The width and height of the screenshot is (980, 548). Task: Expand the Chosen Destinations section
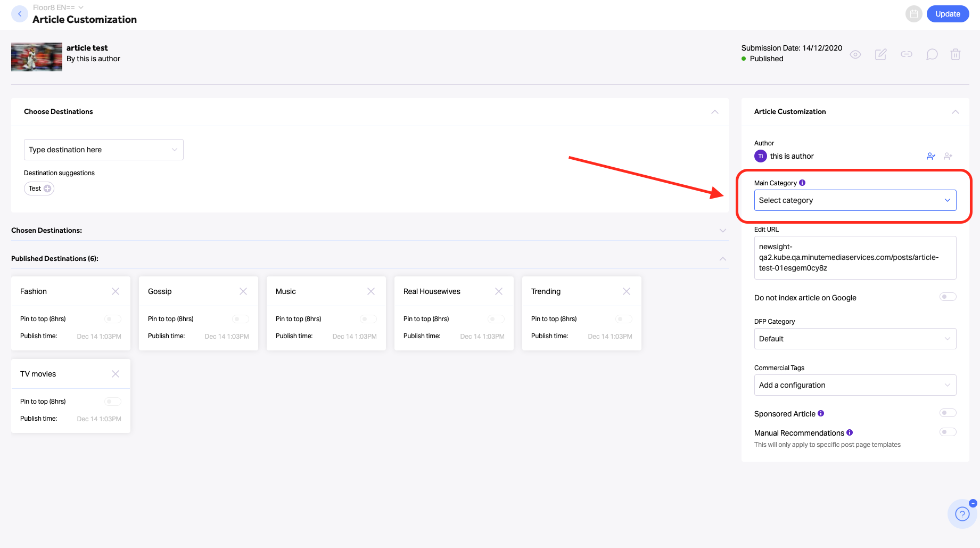[x=723, y=231]
